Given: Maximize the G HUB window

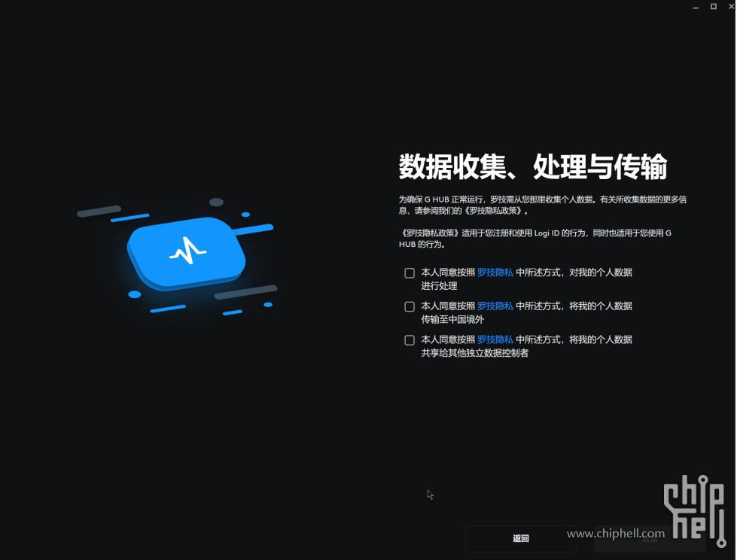Looking at the screenshot, I should click(x=714, y=7).
